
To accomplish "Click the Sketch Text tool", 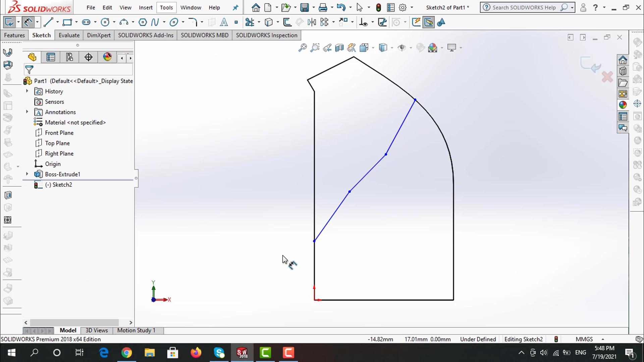I will coord(224,22).
